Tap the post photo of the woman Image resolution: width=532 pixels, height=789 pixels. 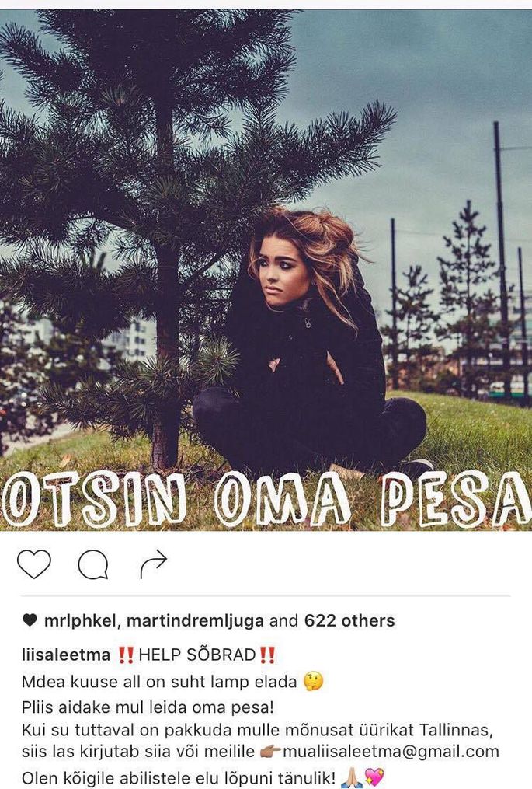[266, 271]
